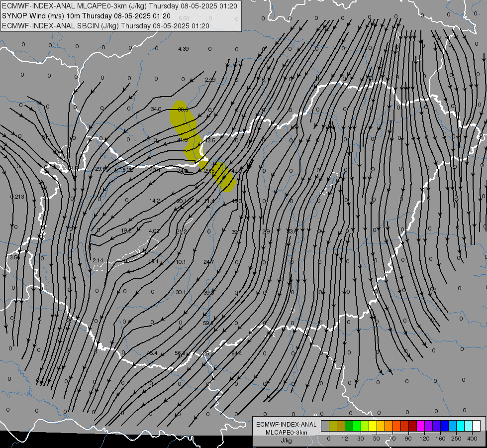Click the legend tick label 400
Image resolution: width=487 pixels, height=448 pixels.
pos(472,439)
